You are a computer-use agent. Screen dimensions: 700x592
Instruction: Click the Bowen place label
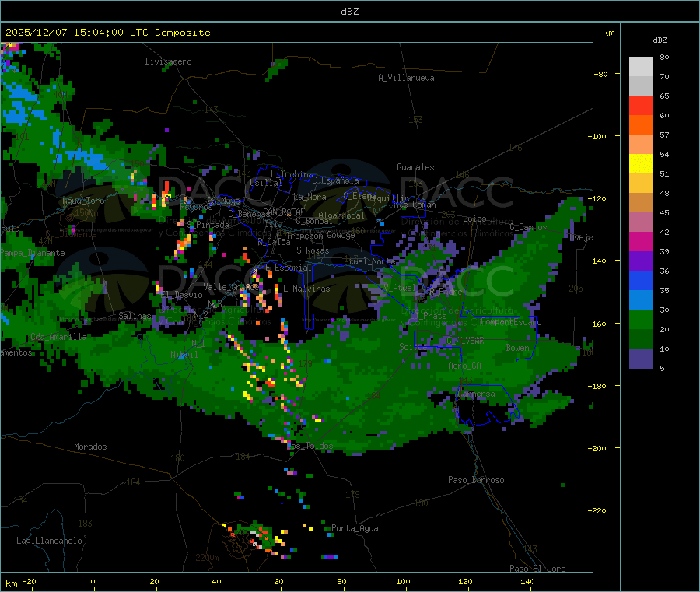(x=518, y=348)
